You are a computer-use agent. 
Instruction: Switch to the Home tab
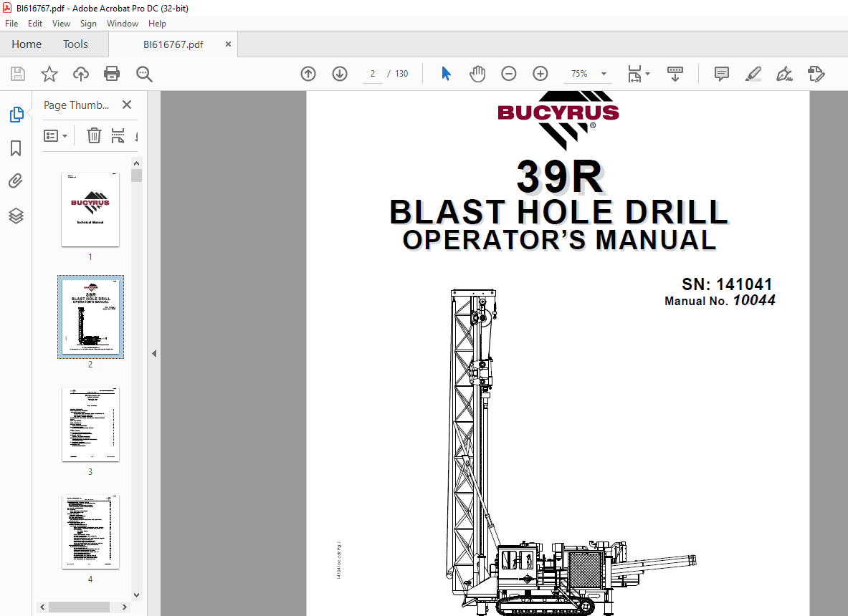(x=27, y=44)
